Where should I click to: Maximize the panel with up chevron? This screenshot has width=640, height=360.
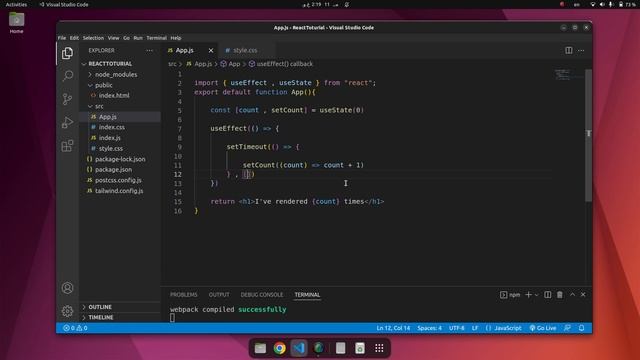pos(572,295)
